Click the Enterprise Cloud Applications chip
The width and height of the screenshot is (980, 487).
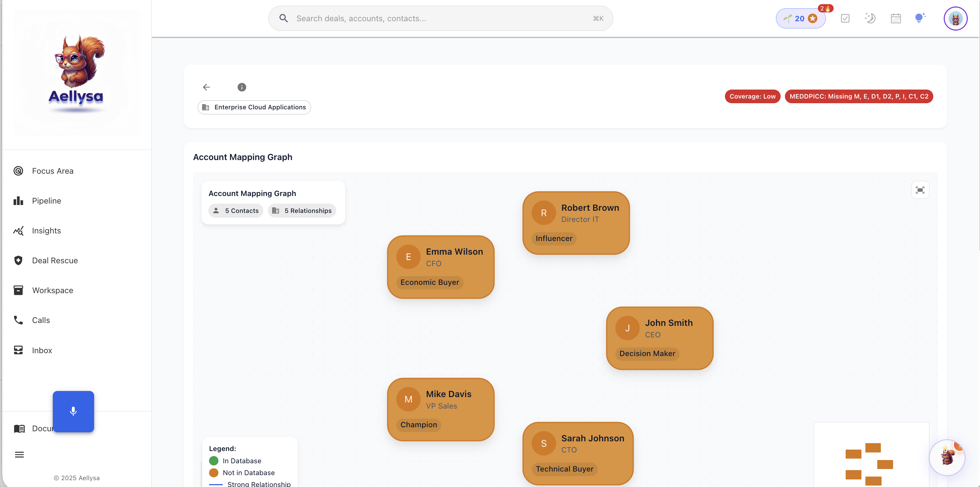pos(254,107)
